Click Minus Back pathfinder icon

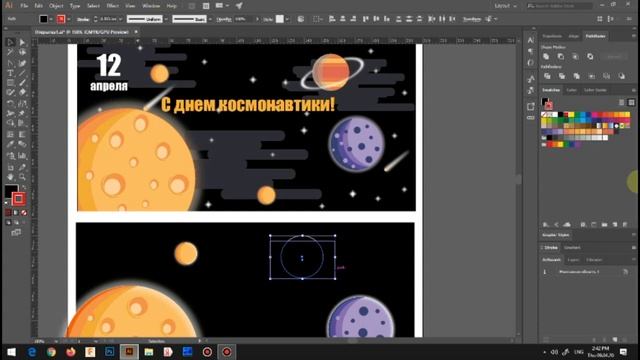(x=621, y=76)
